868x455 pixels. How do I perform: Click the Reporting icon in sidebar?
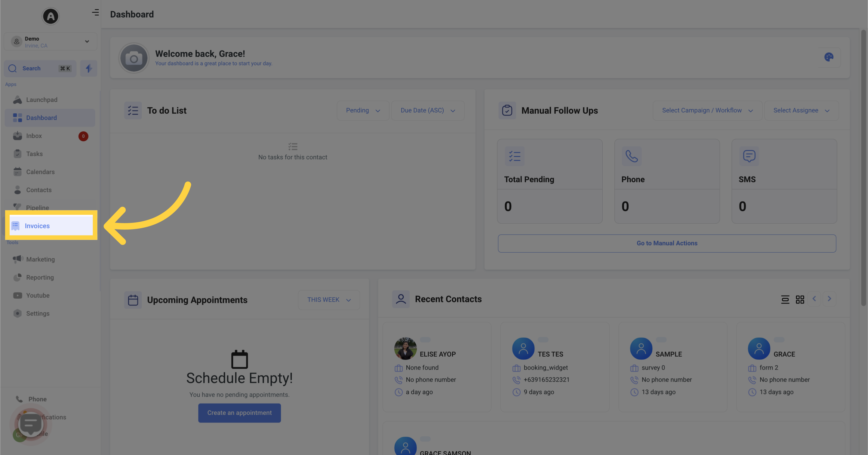17,278
